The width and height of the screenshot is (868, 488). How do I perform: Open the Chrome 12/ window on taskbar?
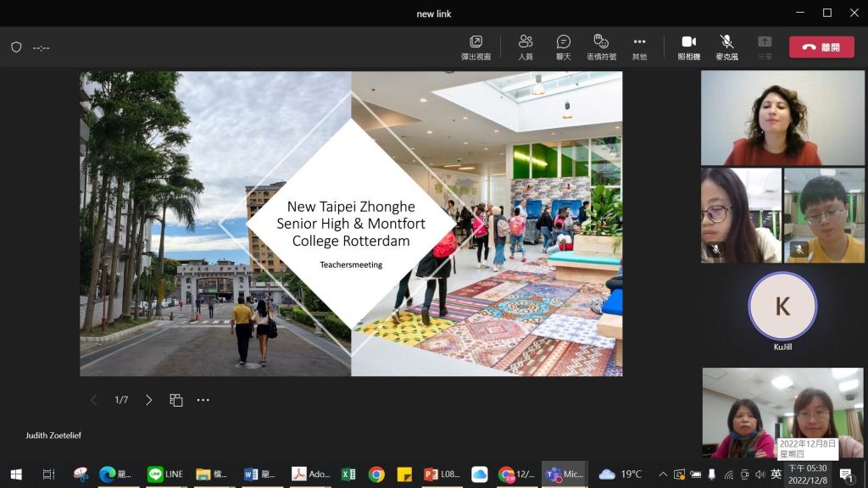[516, 474]
